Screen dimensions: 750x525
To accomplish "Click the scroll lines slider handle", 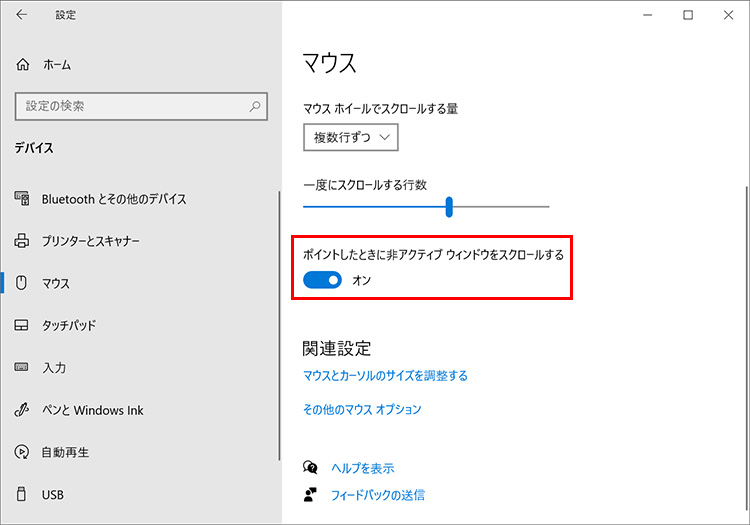I will pos(449,207).
